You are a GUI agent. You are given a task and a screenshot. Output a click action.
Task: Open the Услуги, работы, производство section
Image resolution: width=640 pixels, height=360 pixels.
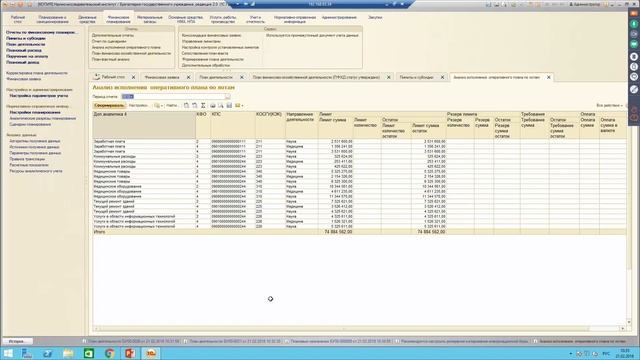223,19
